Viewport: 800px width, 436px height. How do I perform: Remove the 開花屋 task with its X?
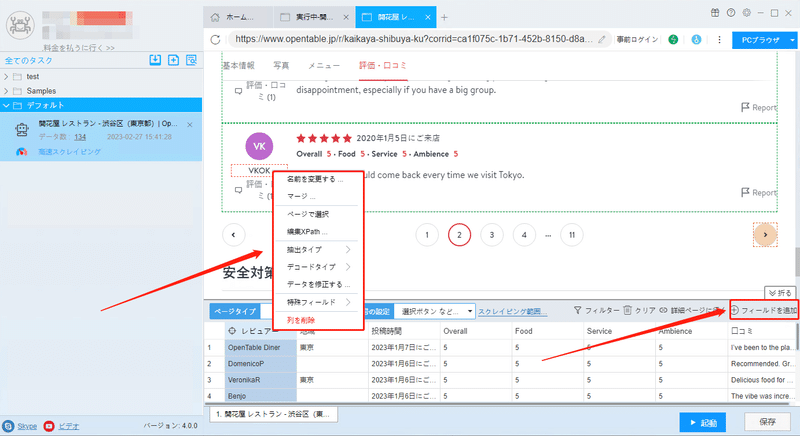pyautogui.click(x=190, y=124)
